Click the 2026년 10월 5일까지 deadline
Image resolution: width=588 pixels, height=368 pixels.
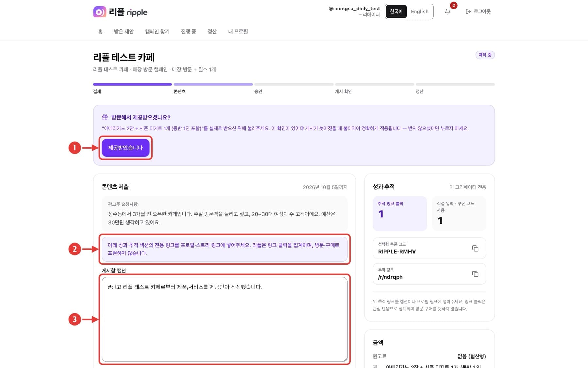coord(325,187)
